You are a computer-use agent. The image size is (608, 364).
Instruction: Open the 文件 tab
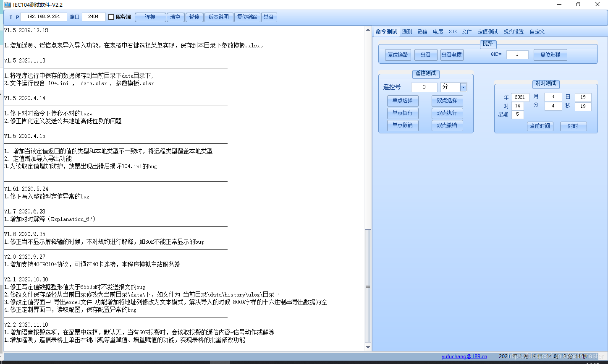466,31
